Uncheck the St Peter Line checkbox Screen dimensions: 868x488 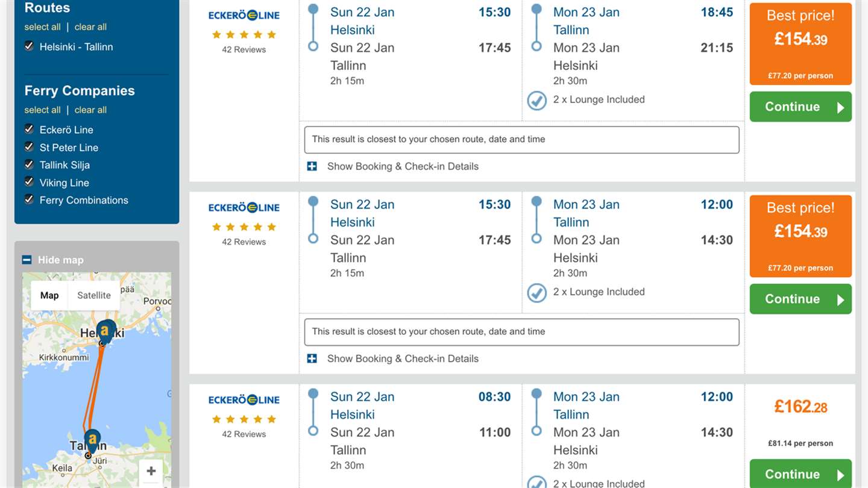pos(29,147)
